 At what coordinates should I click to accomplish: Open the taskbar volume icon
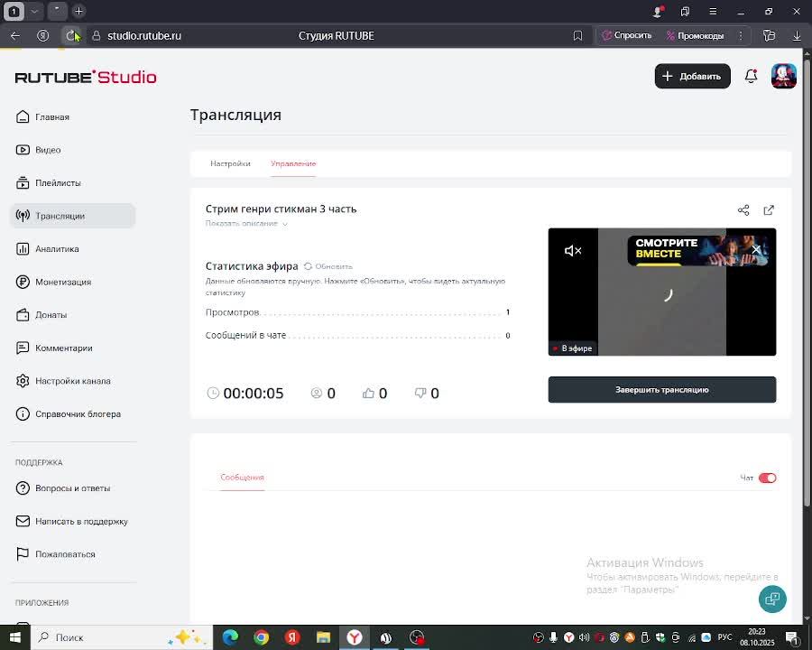(584, 637)
